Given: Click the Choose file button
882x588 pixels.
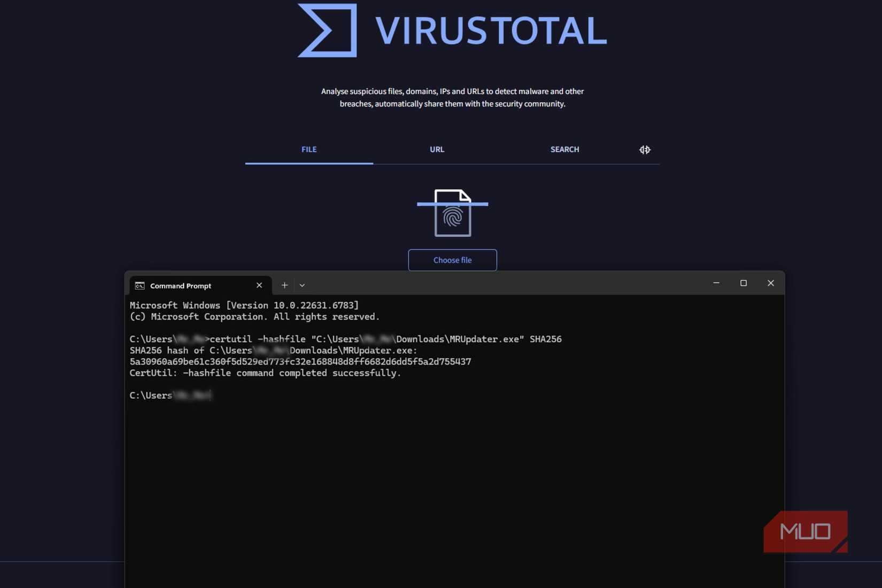Looking at the screenshot, I should (x=452, y=260).
